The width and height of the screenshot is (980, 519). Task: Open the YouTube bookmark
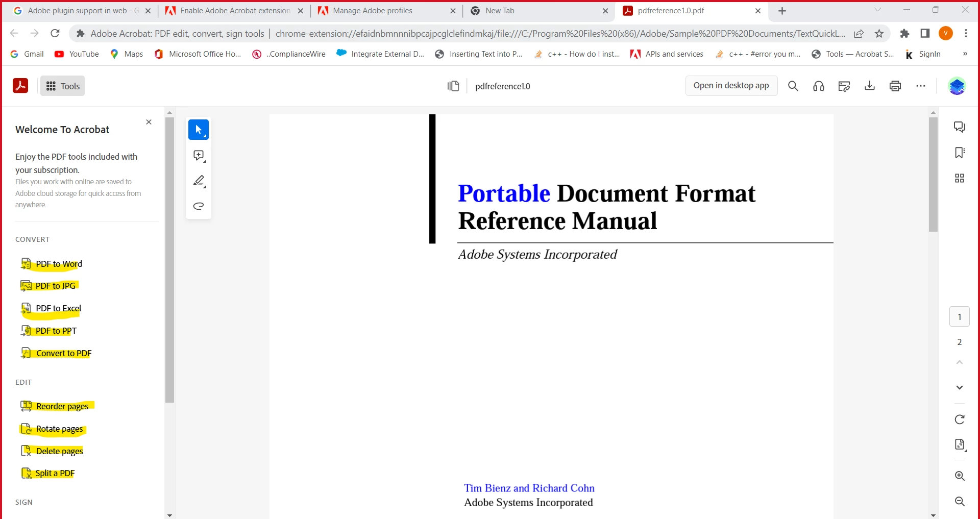pos(77,54)
